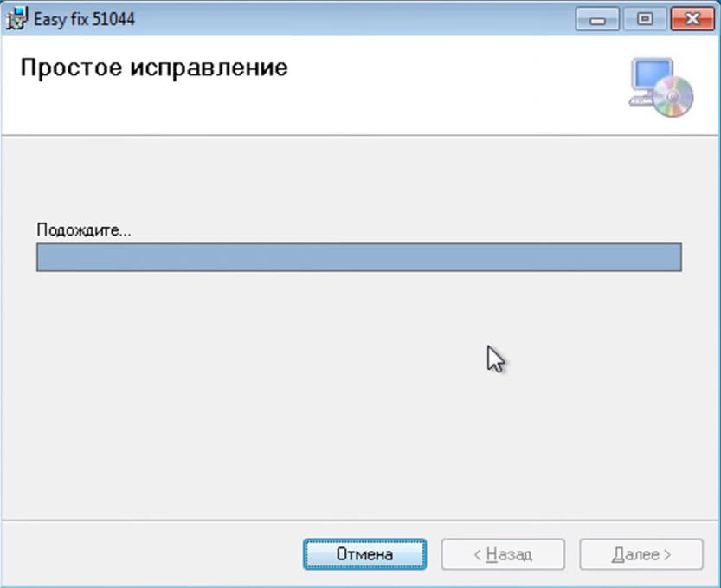Maximize the Easy fix 51044 window
The height and width of the screenshot is (588, 721).
tap(645, 19)
